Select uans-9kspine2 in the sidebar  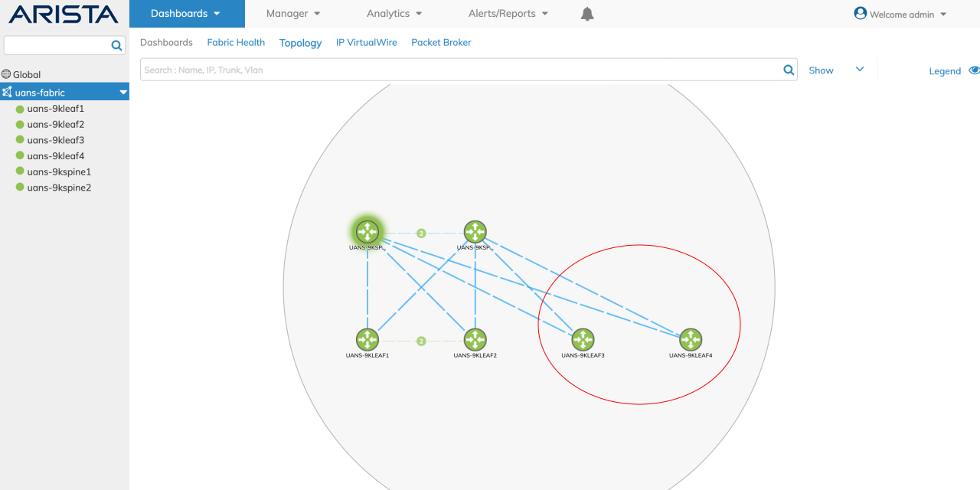pos(59,188)
